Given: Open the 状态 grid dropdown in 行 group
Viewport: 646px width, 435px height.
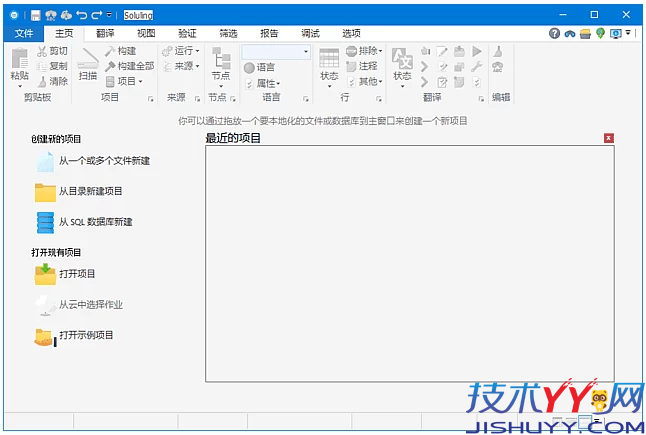Looking at the screenshot, I should coord(329,67).
